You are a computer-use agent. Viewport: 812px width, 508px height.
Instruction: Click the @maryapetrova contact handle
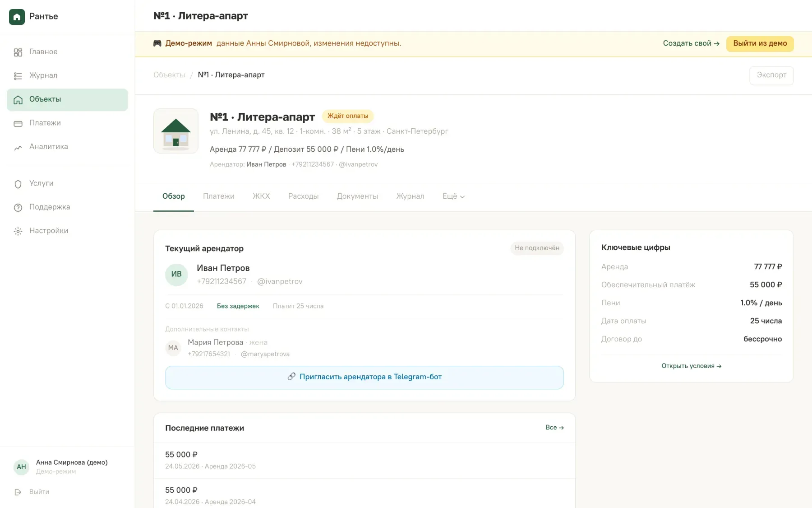pos(265,354)
